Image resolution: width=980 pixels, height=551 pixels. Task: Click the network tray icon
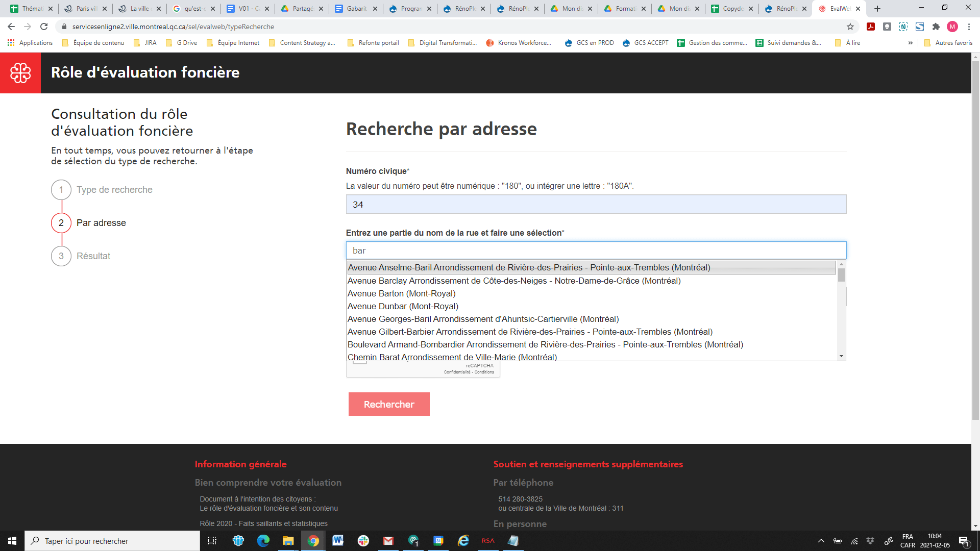854,541
